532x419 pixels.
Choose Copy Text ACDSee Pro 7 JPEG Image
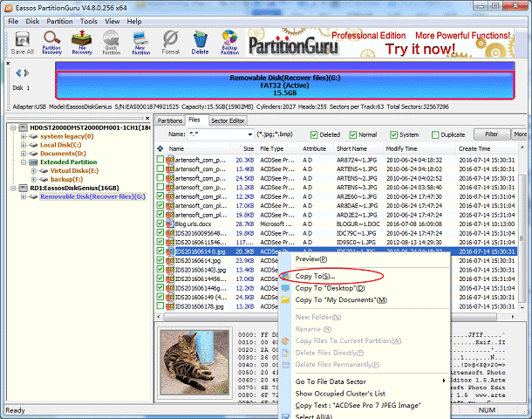pyautogui.click(x=358, y=405)
